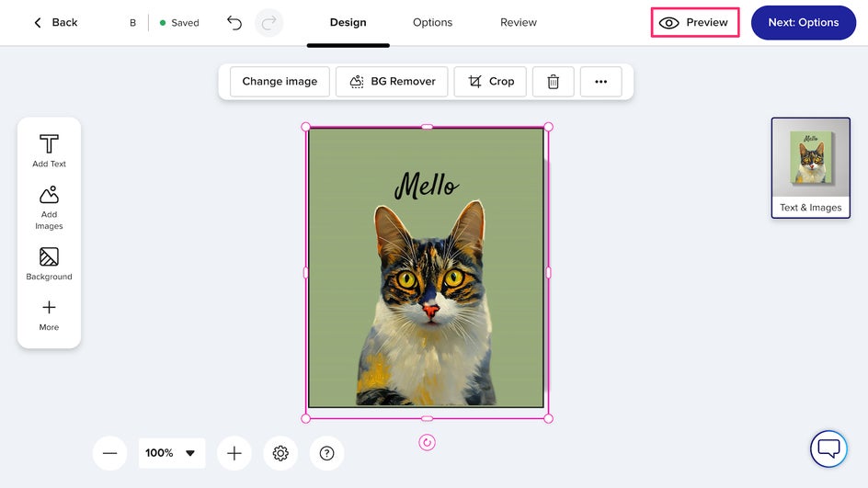This screenshot has height=488, width=868.
Task: Click bottom-left corner resize handle
Action: pyautogui.click(x=305, y=419)
